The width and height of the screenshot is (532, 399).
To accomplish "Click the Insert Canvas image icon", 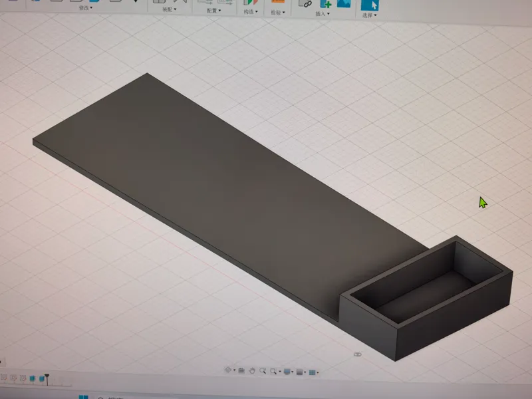I will (x=343, y=3).
